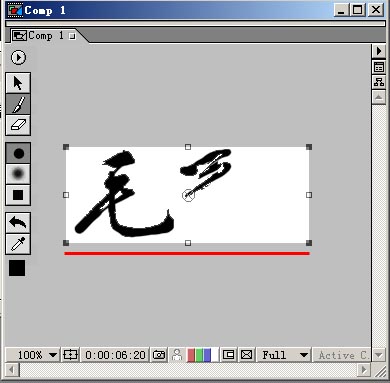Click the timeline panel icon on the right

tap(379, 67)
